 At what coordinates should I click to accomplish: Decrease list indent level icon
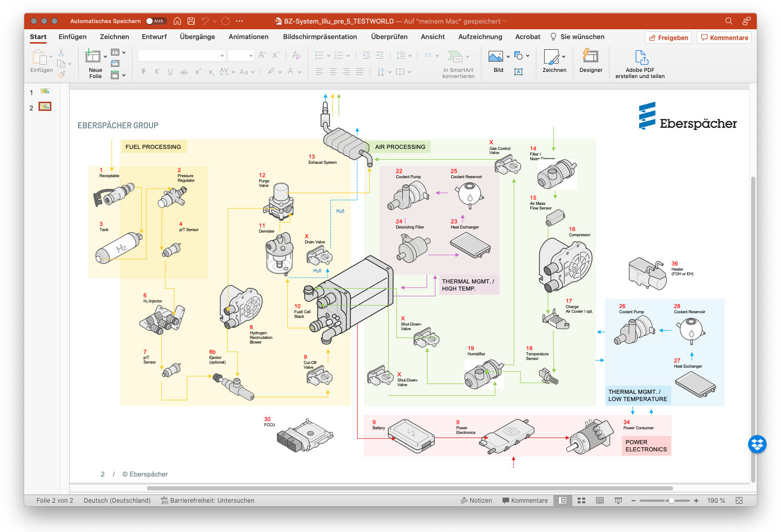tap(366, 55)
